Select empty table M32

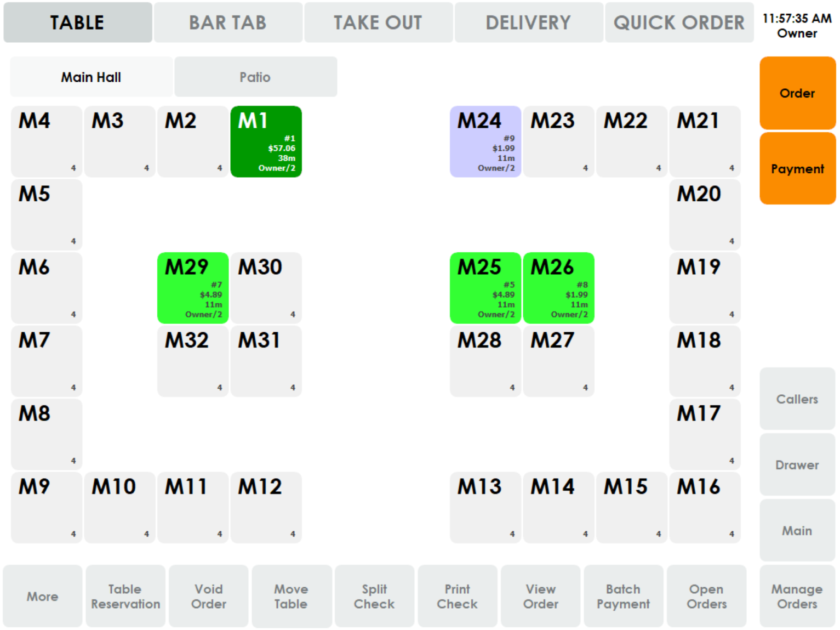(x=193, y=361)
